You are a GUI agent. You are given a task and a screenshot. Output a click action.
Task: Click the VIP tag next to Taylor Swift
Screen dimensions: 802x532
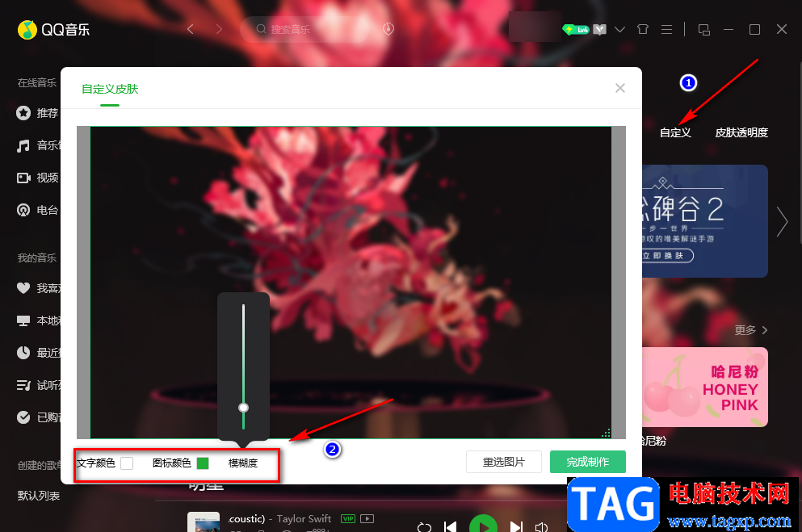(x=348, y=519)
